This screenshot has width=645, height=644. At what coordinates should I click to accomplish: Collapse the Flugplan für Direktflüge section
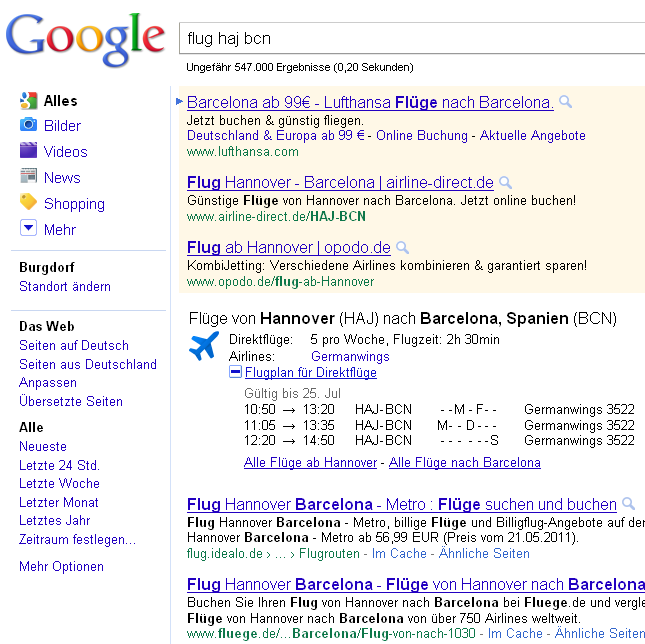[236, 372]
